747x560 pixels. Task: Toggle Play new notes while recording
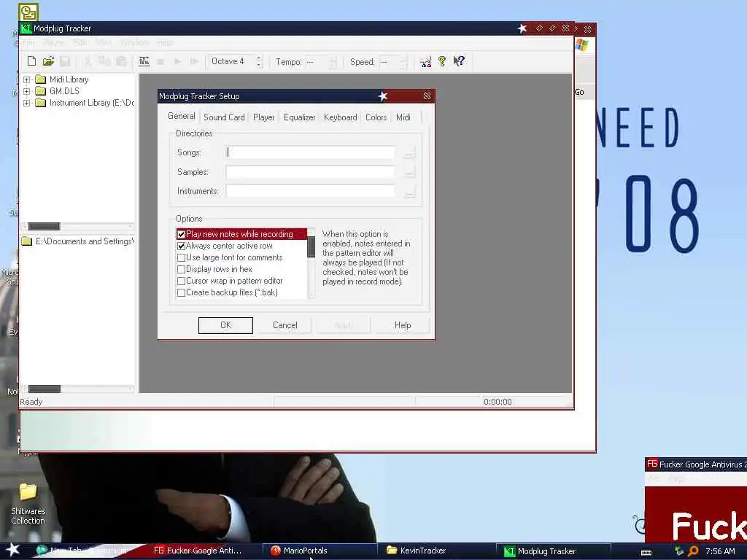(181, 234)
